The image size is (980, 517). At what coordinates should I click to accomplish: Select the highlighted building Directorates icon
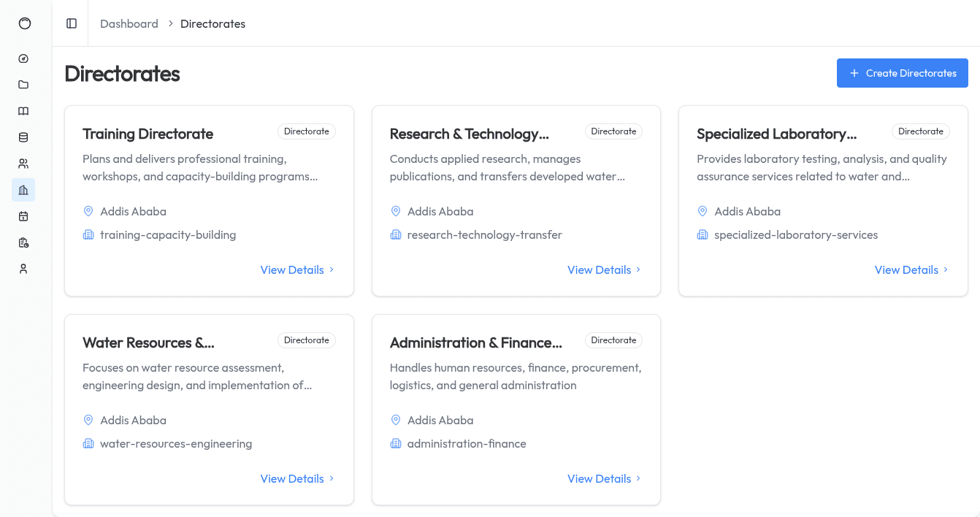coord(23,190)
